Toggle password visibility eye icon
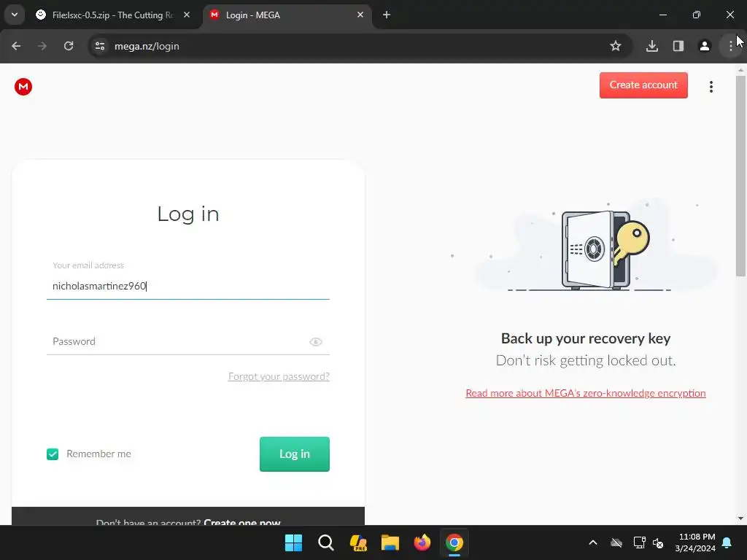Viewport: 747px width, 560px height. 315,342
